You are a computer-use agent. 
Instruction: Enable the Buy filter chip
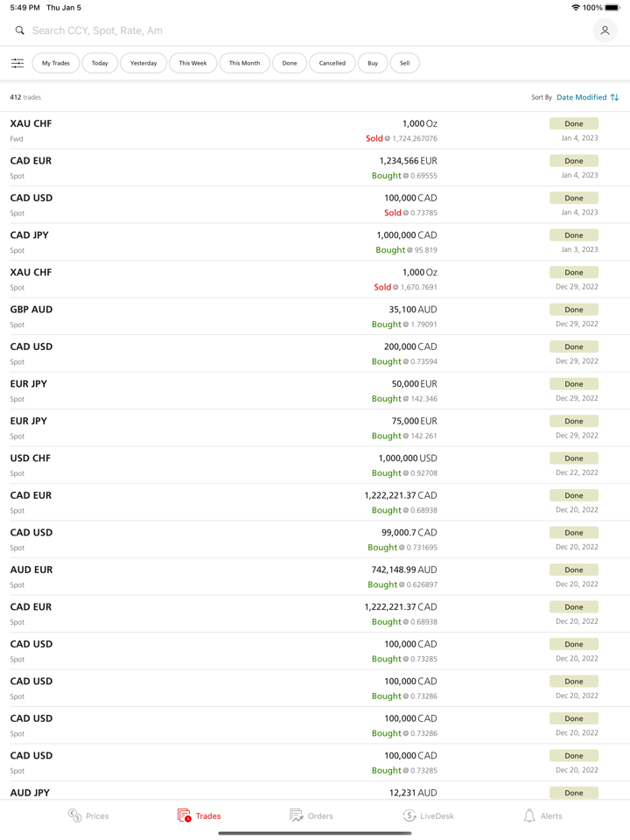(x=373, y=63)
